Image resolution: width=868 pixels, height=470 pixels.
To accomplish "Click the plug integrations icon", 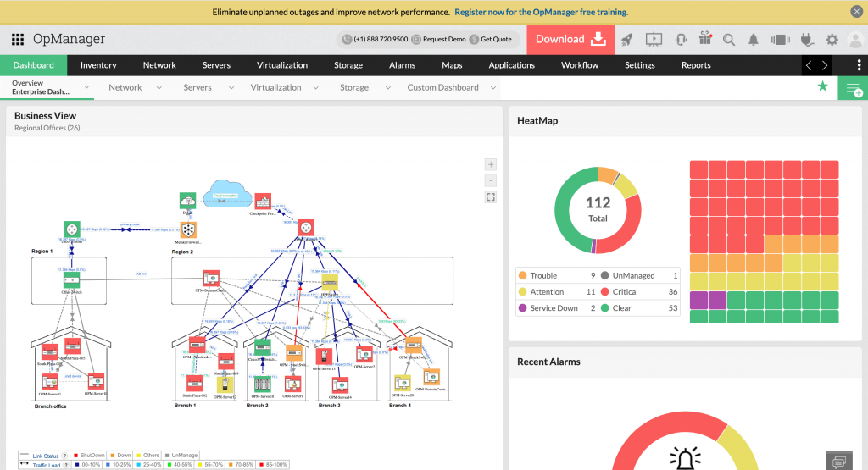I will tap(807, 40).
